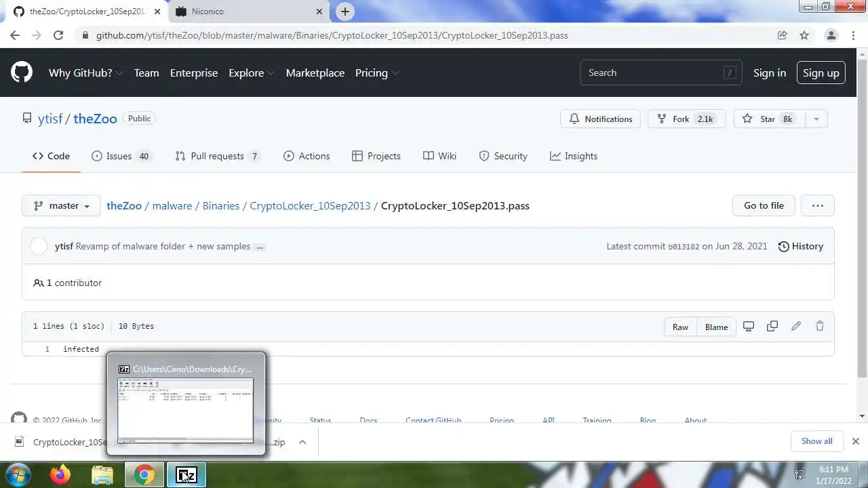The image size is (868, 488).
Task: Open the three-dots more options button
Action: pyautogui.click(x=818, y=205)
